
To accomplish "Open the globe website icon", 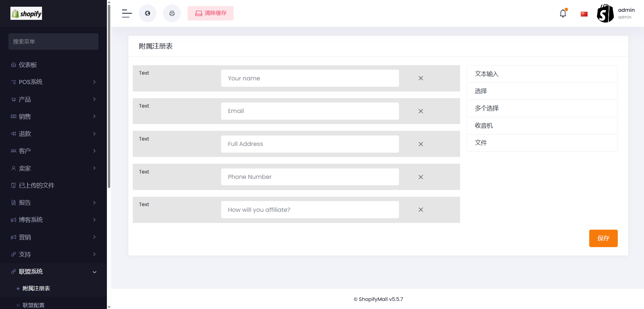I will coord(148,13).
